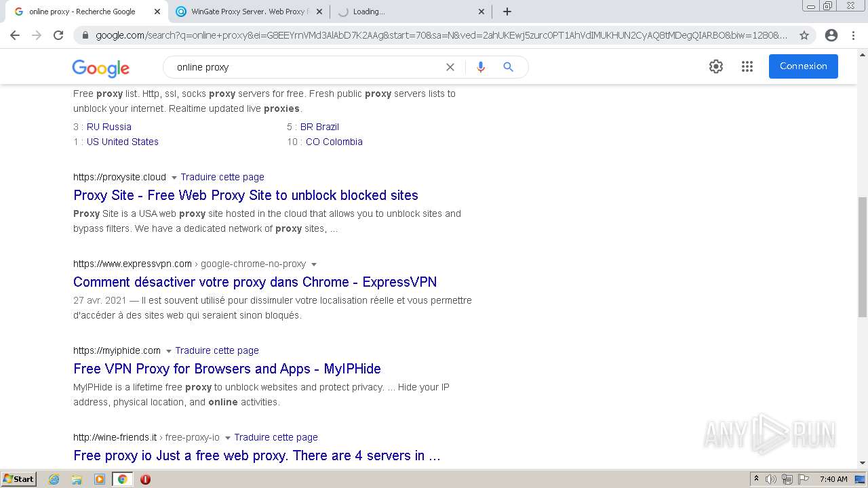
Task: Open the Google apps grid icon
Action: coord(747,66)
